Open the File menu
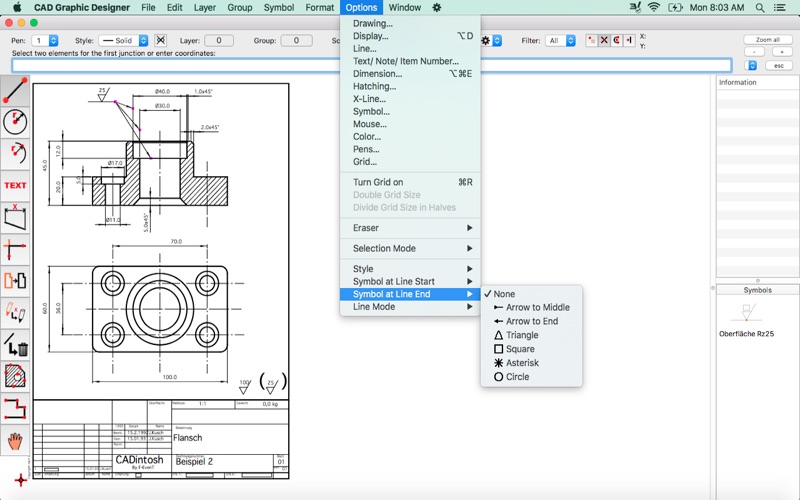800x500 pixels. coord(148,8)
